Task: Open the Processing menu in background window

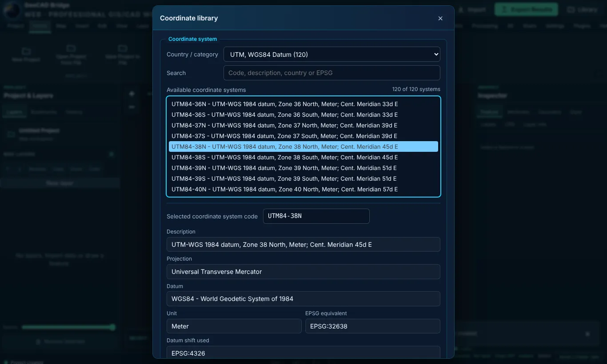Action: [485, 26]
